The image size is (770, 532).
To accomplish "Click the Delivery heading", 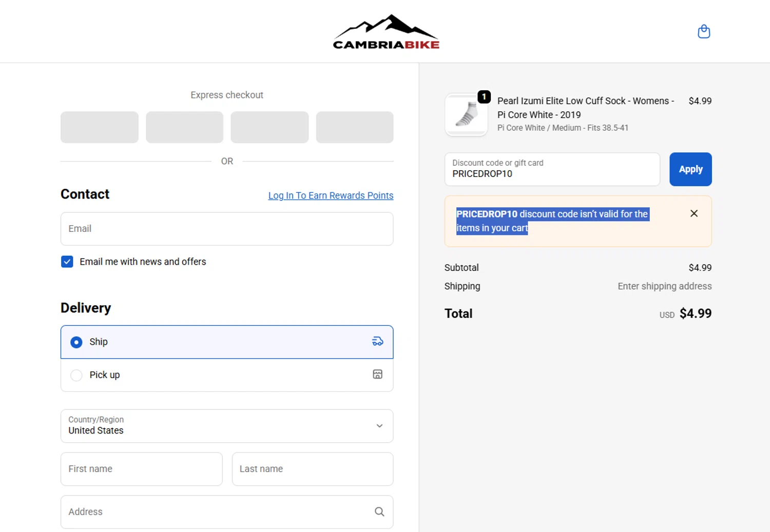I will (86, 308).
